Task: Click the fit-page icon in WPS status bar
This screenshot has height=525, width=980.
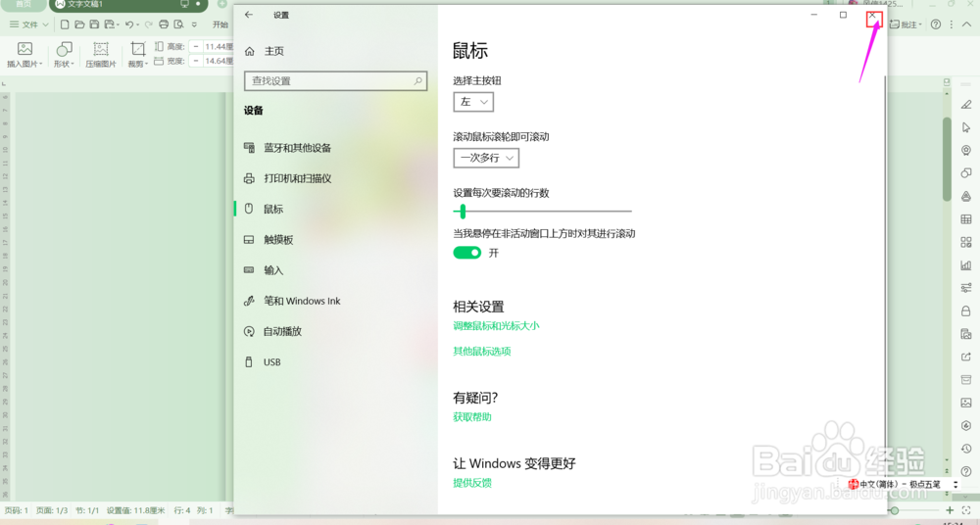Action: (x=968, y=510)
